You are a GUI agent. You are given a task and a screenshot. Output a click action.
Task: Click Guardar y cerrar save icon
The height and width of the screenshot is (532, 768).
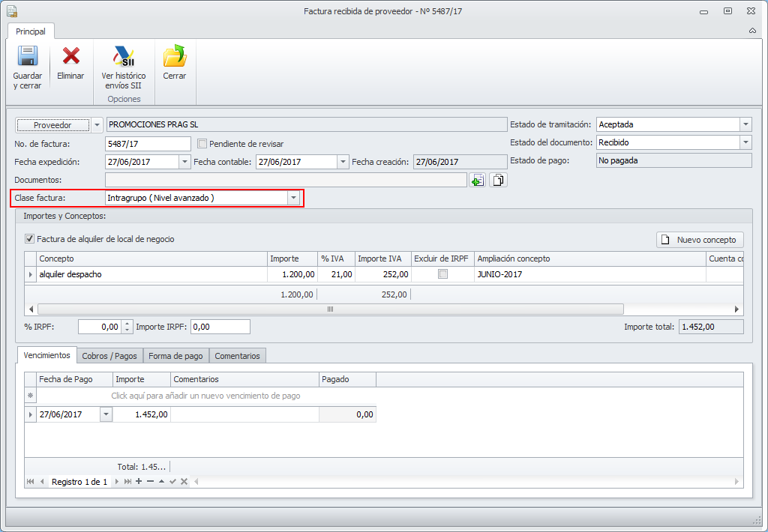28,58
